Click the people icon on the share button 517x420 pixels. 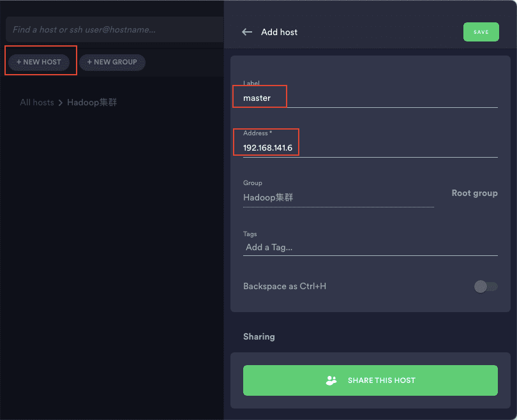[331, 380]
